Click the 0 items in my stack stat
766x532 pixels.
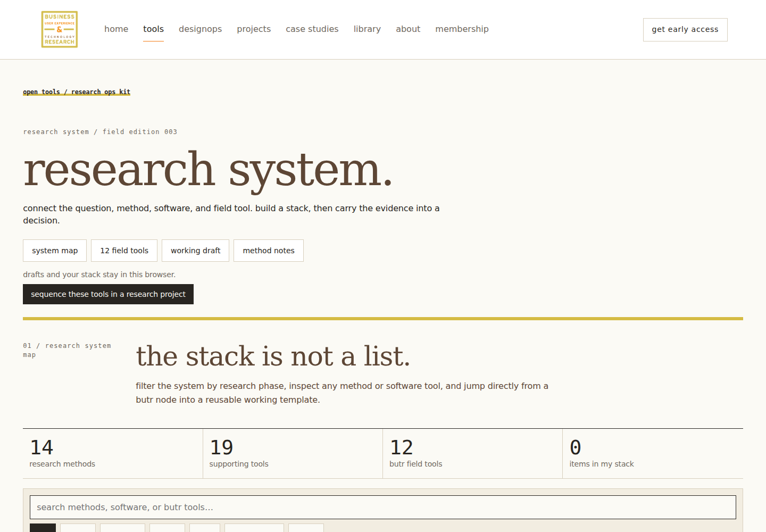tap(653, 454)
